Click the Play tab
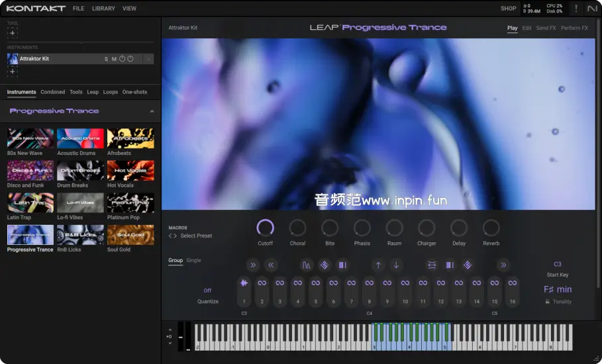The height and width of the screenshot is (364, 602). [x=512, y=28]
